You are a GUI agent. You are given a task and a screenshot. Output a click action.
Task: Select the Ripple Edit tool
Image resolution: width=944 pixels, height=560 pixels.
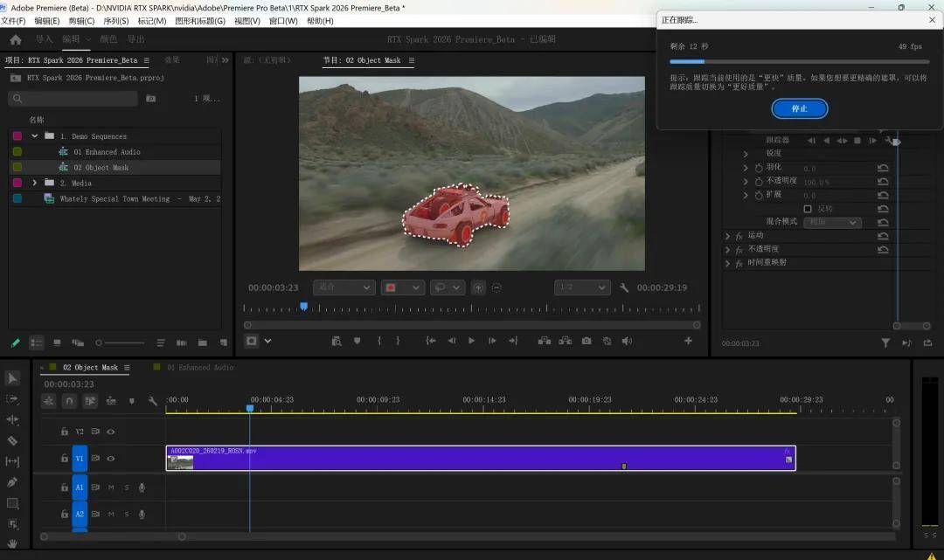pyautogui.click(x=12, y=420)
